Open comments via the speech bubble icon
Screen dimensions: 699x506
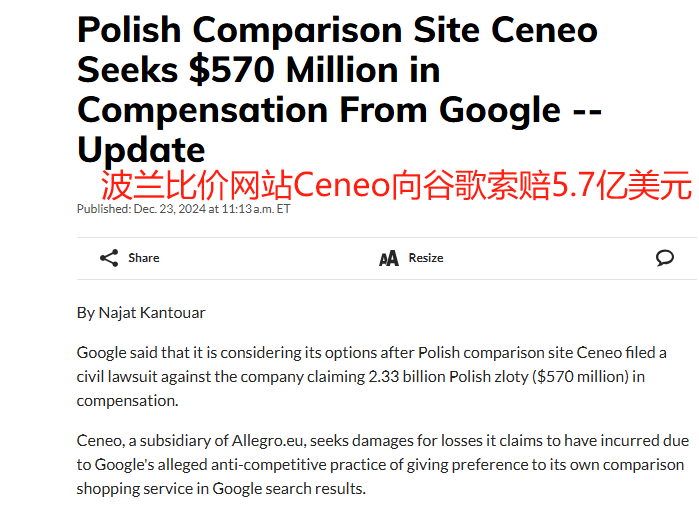pos(665,258)
